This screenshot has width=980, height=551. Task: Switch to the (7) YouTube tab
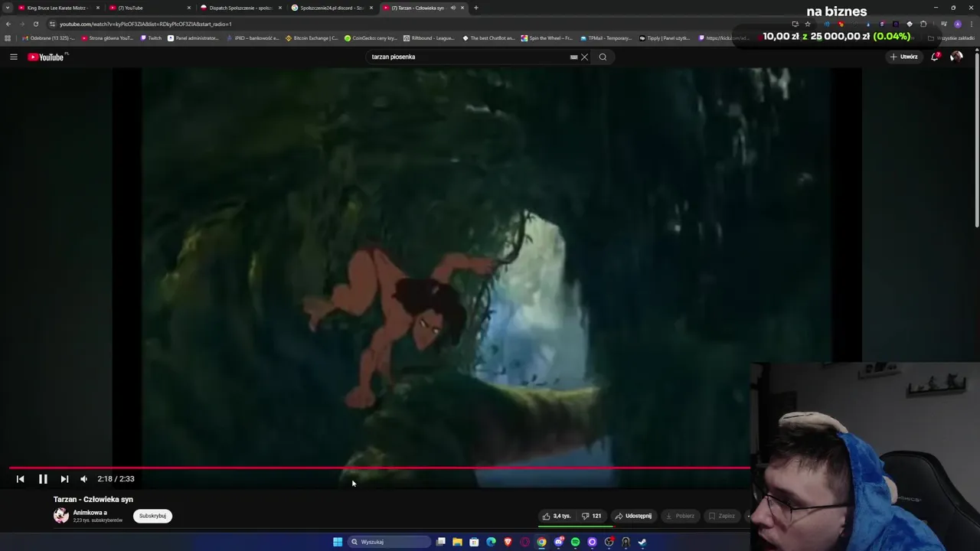(149, 8)
